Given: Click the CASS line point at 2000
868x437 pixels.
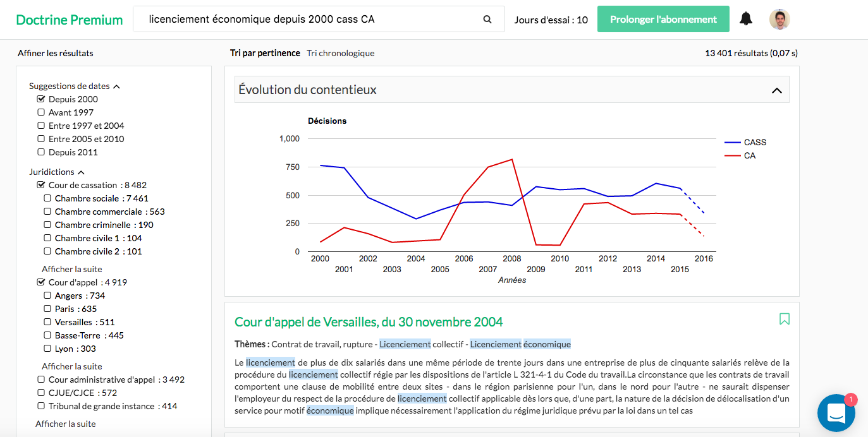Looking at the screenshot, I should [321, 165].
